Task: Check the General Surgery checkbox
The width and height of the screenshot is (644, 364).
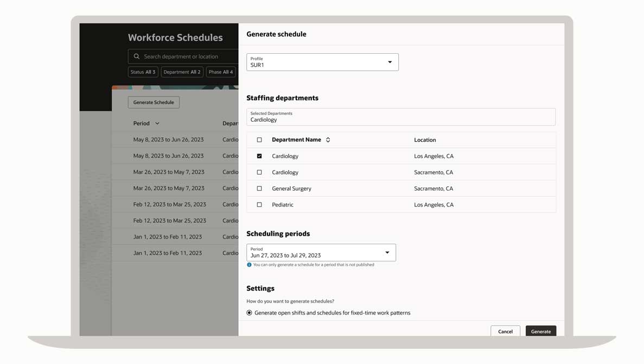Action: point(259,189)
